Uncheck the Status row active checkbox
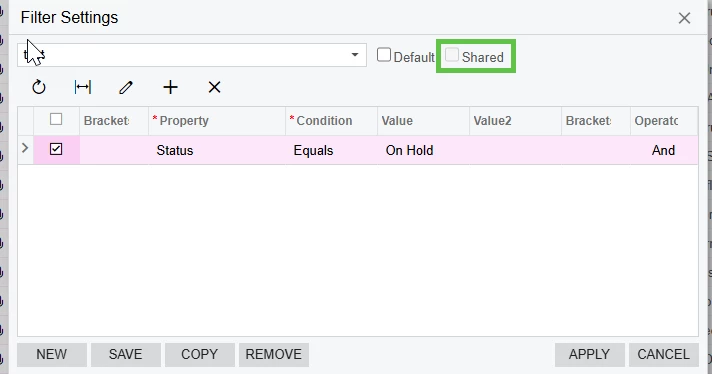 56,149
